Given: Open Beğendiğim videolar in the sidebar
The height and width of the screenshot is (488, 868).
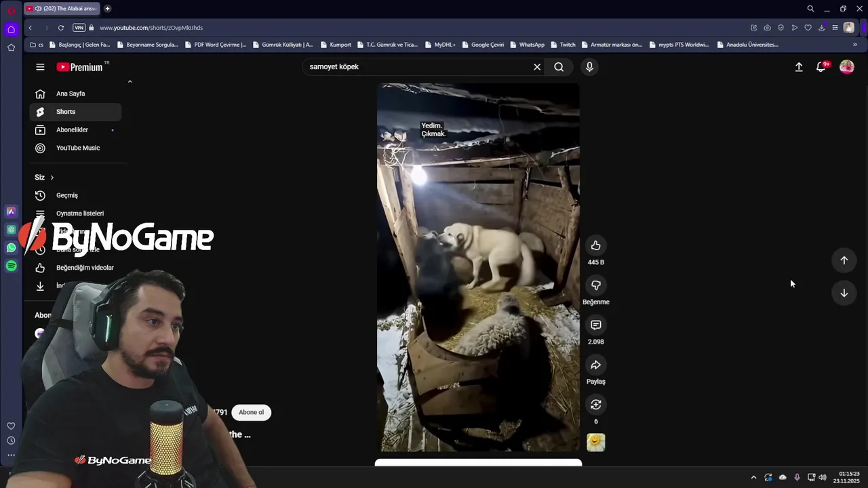Looking at the screenshot, I should point(75,268).
